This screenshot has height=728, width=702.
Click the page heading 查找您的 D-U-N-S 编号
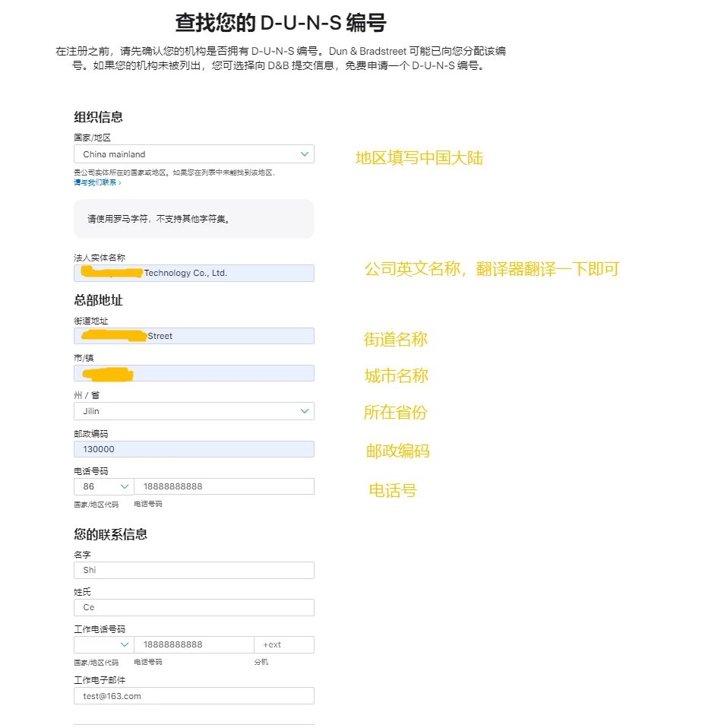point(280,23)
